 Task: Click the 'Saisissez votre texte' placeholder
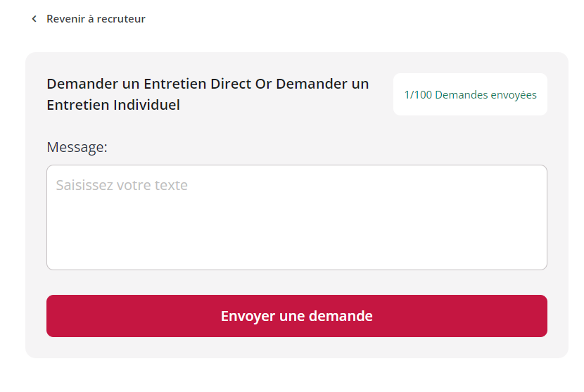[122, 185]
